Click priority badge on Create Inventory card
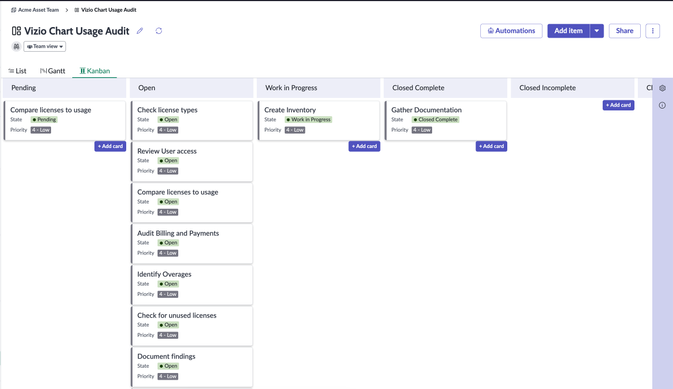Image resolution: width=673 pixels, height=389 pixels. [x=295, y=130]
